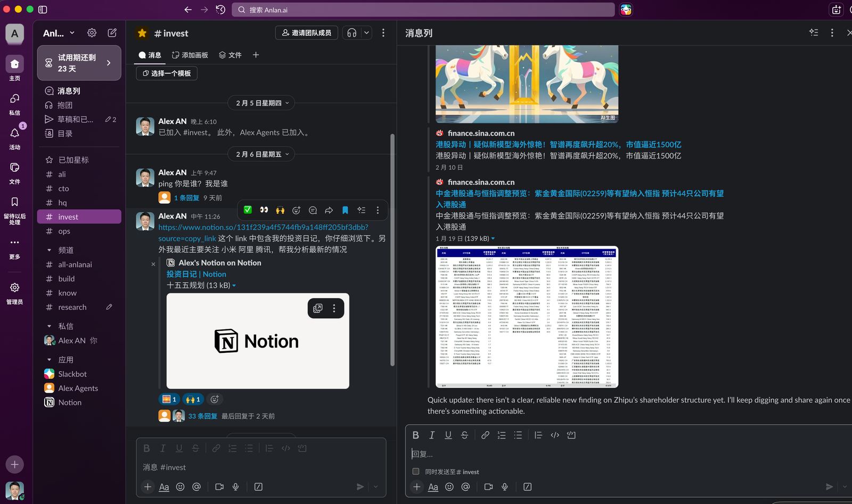
Task: Open the channel header three-dot menu
Action: [383, 33]
